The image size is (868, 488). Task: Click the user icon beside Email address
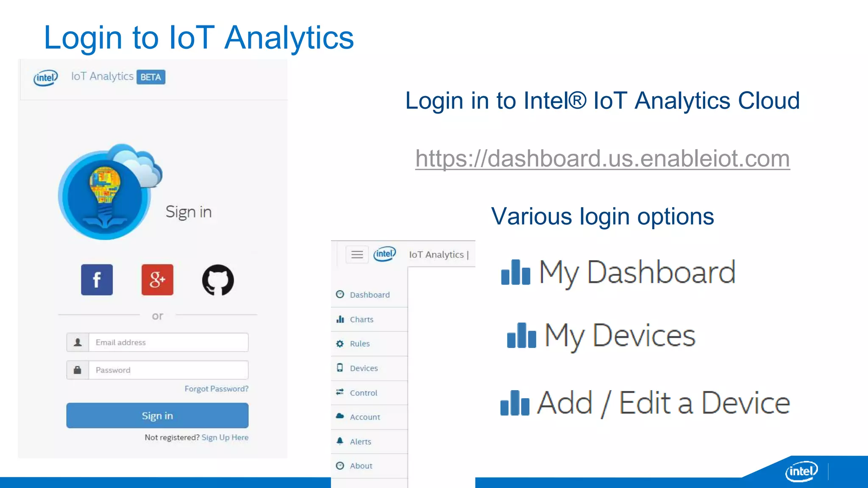(78, 342)
